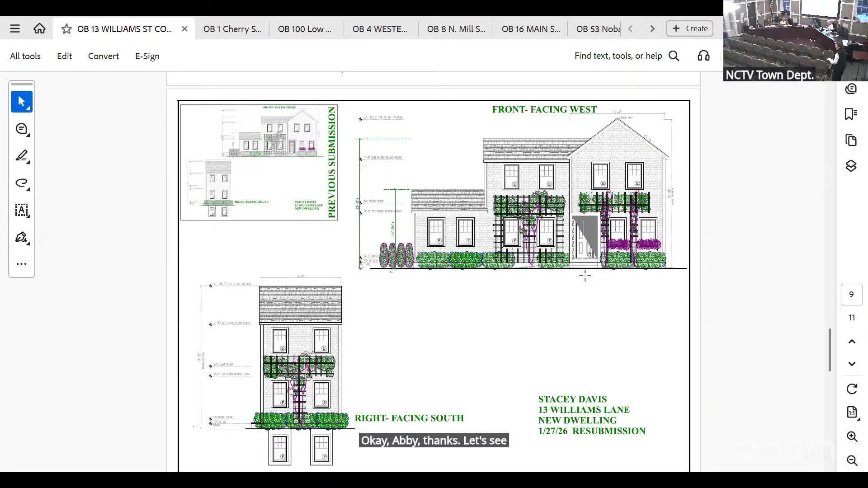Edit the page number field showing 9
Screen dimensions: 868x488
(x=851, y=294)
